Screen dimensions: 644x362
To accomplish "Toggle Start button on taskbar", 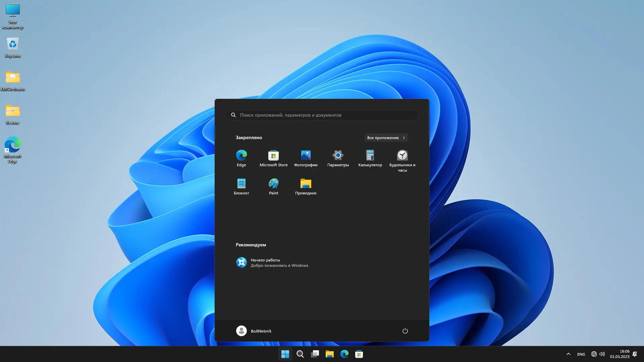I will pyautogui.click(x=285, y=354).
